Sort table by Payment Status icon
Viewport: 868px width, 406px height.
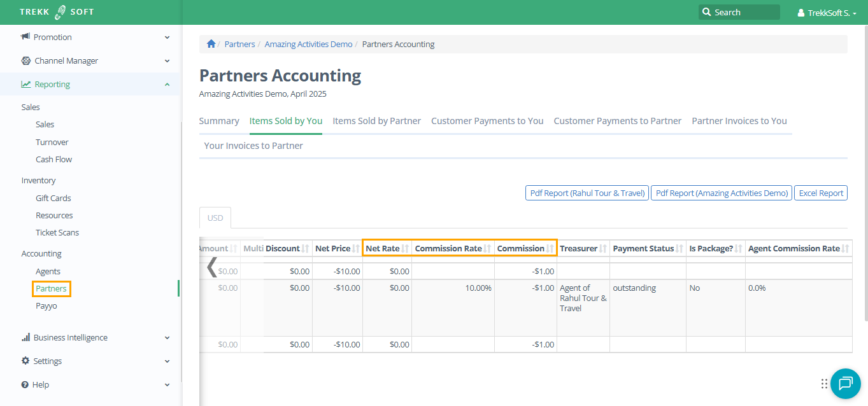pos(679,249)
